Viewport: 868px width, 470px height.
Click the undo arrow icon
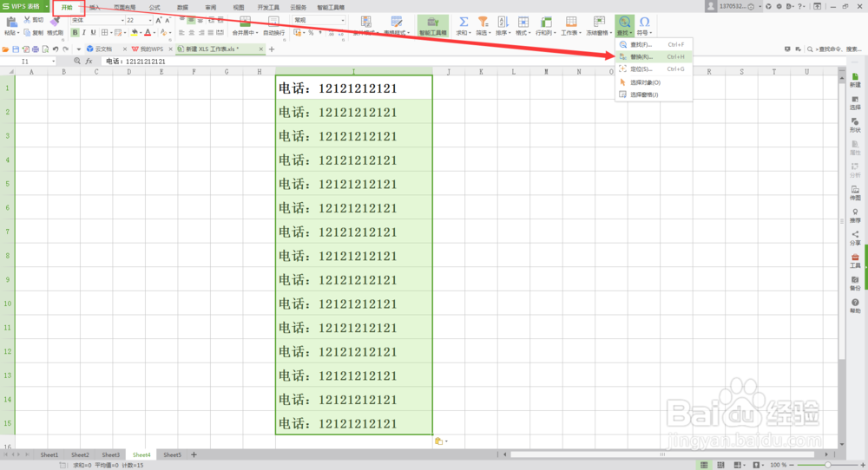[56, 49]
